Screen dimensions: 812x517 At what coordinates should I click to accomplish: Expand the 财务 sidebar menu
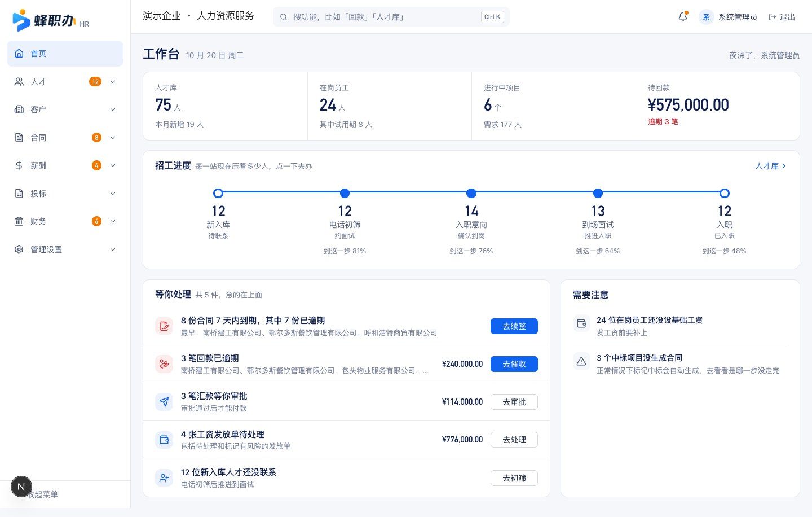(x=65, y=221)
